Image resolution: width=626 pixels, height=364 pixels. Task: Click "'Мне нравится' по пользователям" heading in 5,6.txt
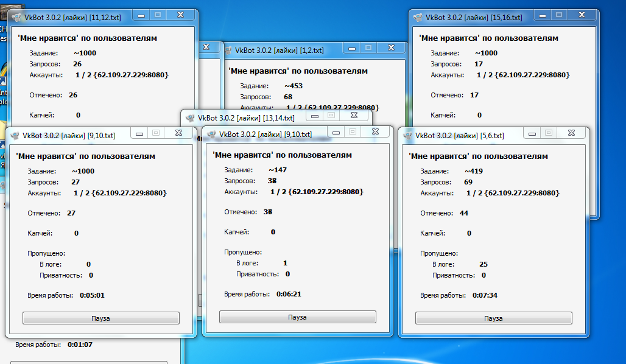coord(478,156)
